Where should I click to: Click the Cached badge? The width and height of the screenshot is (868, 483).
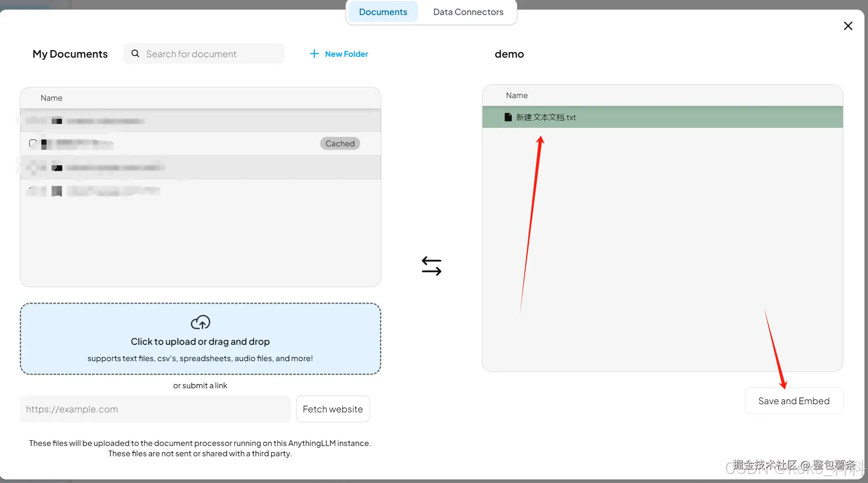340,143
